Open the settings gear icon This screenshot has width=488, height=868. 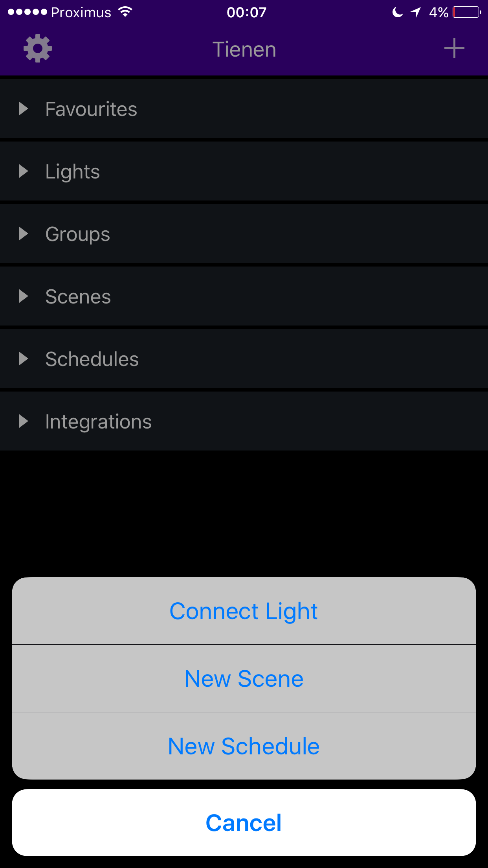[x=38, y=48]
